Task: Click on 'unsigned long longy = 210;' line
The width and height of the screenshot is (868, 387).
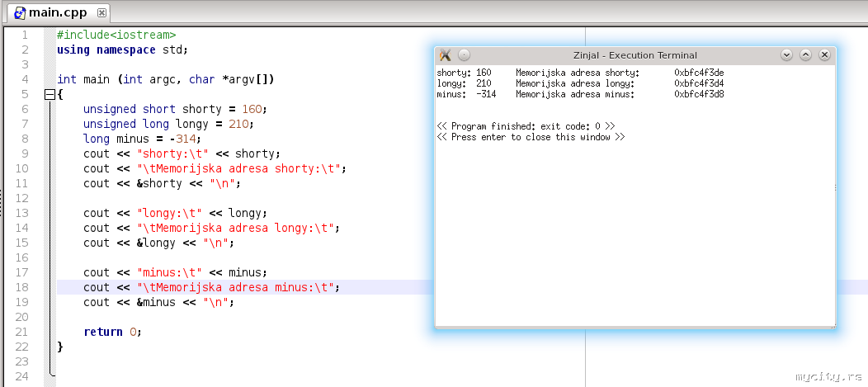Action: pos(169,124)
